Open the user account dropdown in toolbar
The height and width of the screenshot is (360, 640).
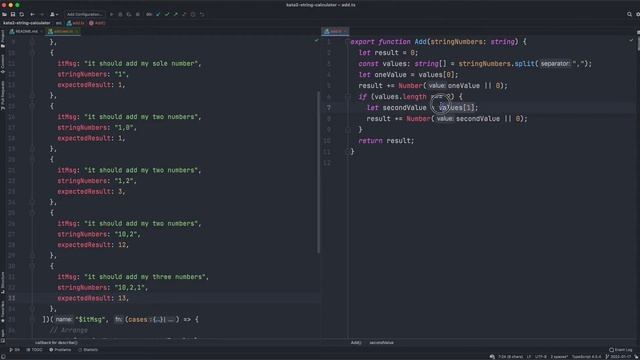[x=53, y=14]
